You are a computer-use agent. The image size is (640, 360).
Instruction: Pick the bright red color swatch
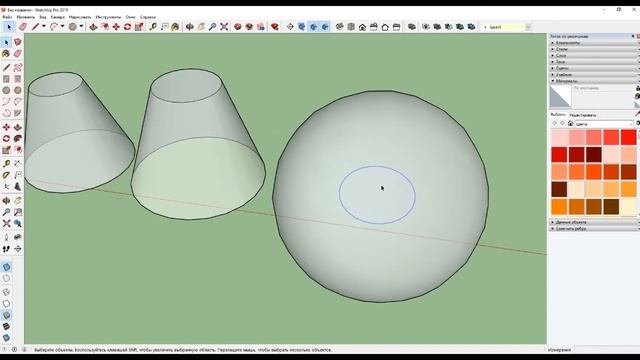[629, 137]
